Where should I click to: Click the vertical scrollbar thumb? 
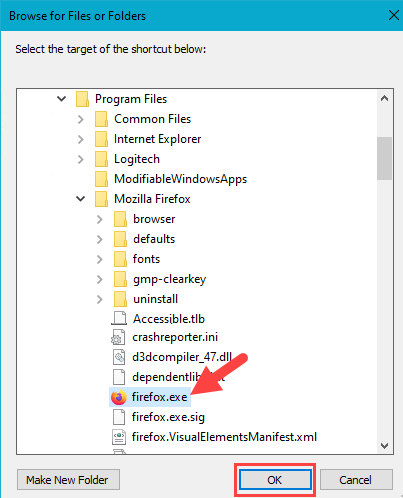384,158
